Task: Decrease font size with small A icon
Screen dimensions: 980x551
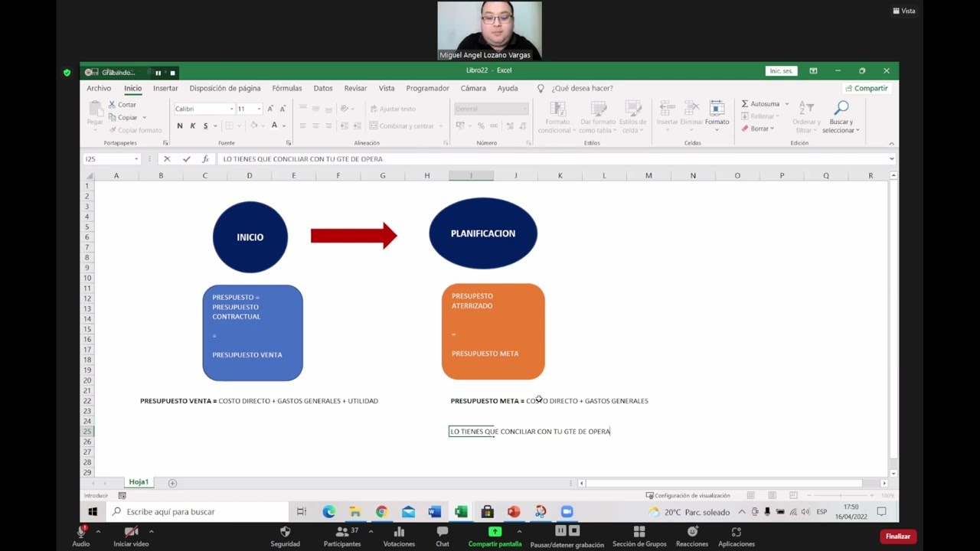Action: click(x=283, y=109)
